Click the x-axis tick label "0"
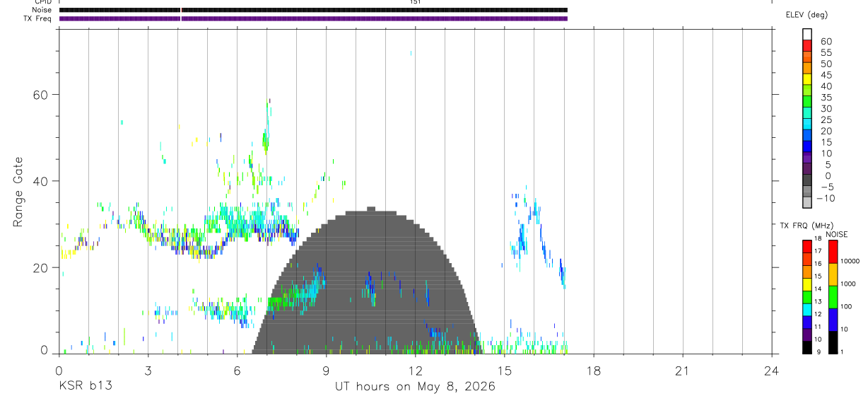This screenshot has width=868, height=401. [59, 370]
